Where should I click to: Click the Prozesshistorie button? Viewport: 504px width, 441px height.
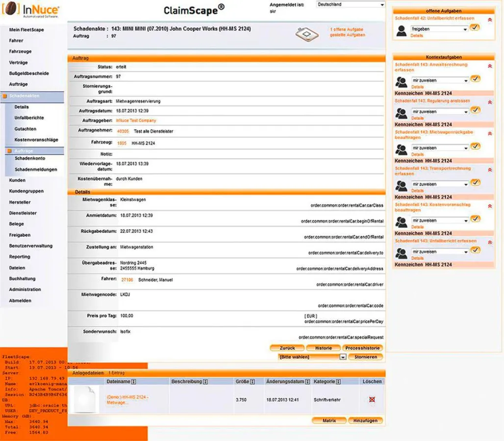pos(362,348)
